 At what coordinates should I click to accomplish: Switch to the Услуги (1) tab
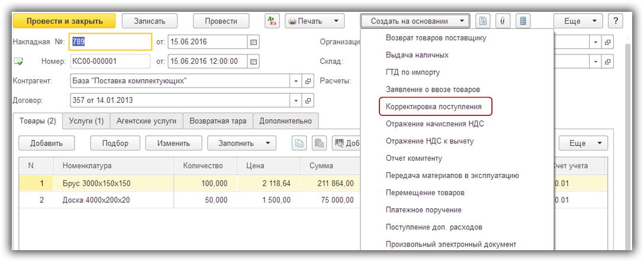(x=86, y=121)
